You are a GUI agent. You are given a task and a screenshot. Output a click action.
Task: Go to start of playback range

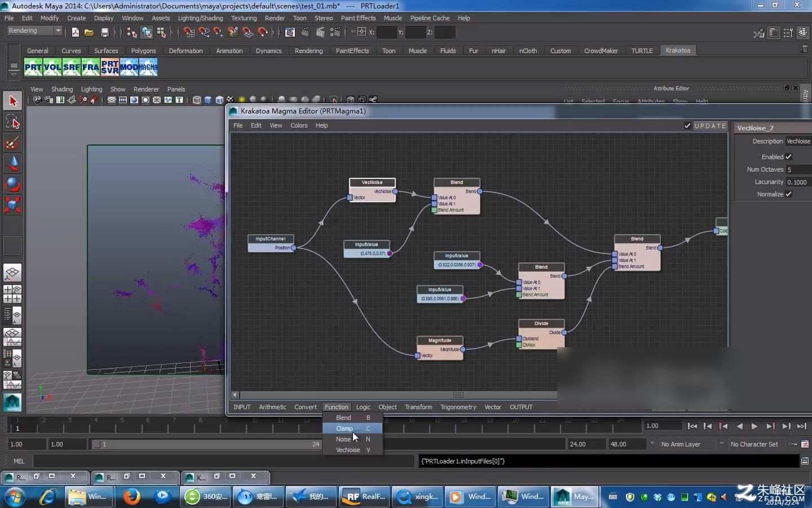point(692,426)
